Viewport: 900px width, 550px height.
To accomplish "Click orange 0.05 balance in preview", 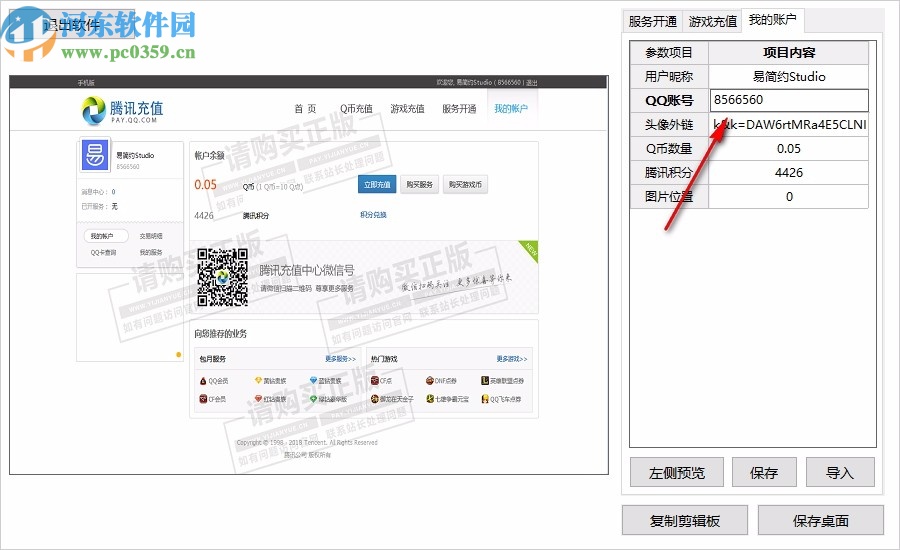I will (x=205, y=185).
